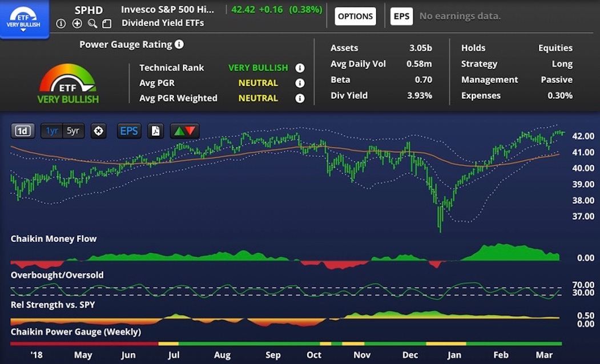Image resolution: width=600 pixels, height=364 pixels.
Task: Toggle the 1d daily interval button
Action: click(x=23, y=131)
